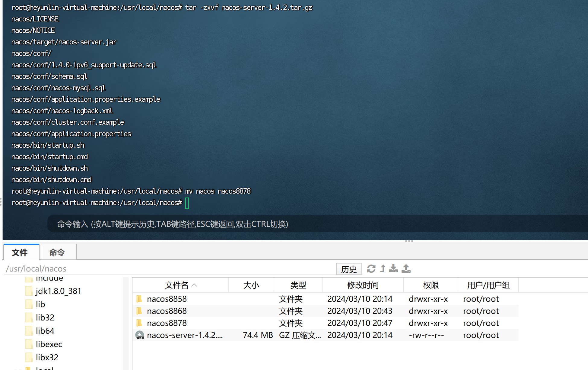Click the nacos/target/nacos-server.jar output line
Image resolution: width=588 pixels, height=370 pixels.
[x=64, y=42]
